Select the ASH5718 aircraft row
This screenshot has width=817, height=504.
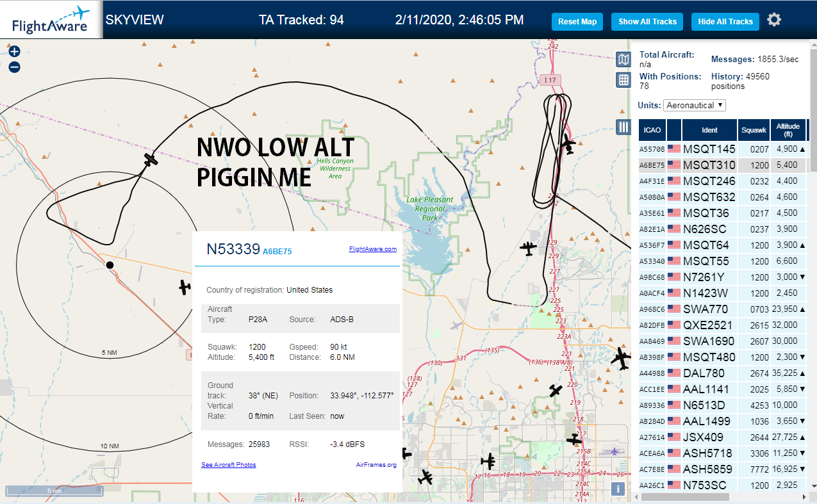[723, 453]
